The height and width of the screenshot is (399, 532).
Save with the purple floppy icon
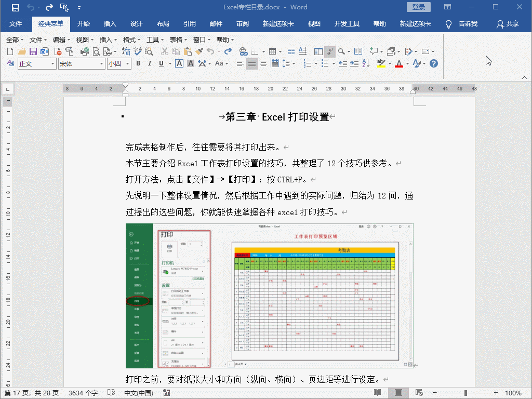click(x=33, y=51)
